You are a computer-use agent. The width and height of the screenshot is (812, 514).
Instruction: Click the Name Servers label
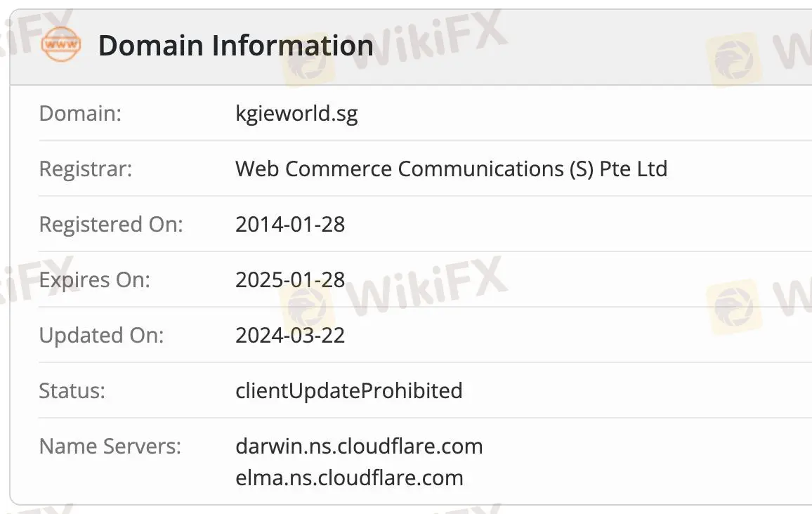coord(110,446)
